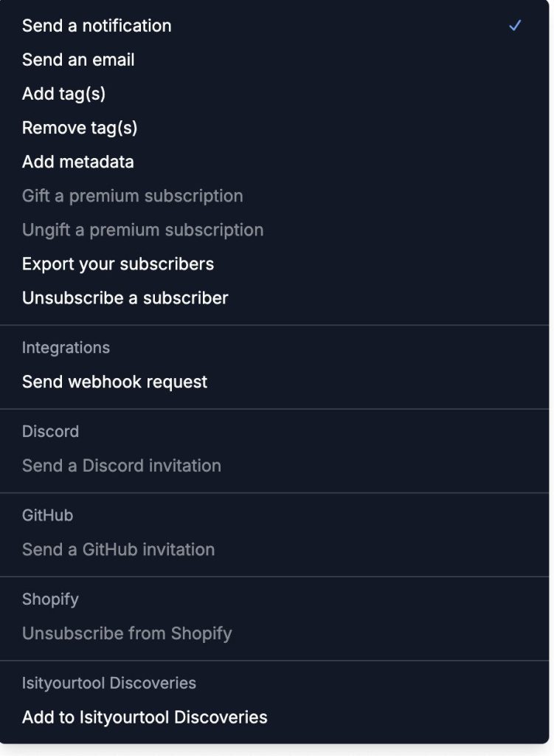The height and width of the screenshot is (756, 554).
Task: Click the blue checkmark beside Send a notification
Action: (515, 26)
